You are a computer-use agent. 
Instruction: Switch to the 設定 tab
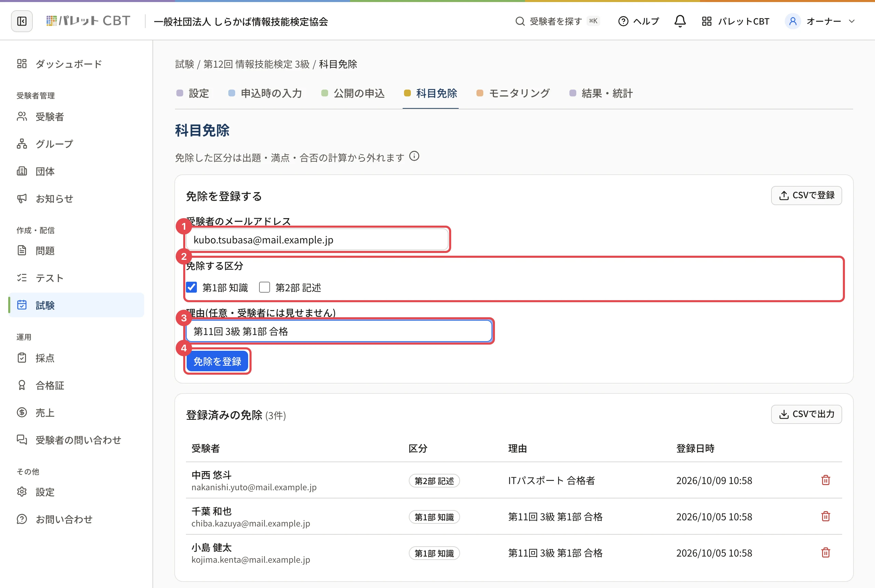point(193,93)
